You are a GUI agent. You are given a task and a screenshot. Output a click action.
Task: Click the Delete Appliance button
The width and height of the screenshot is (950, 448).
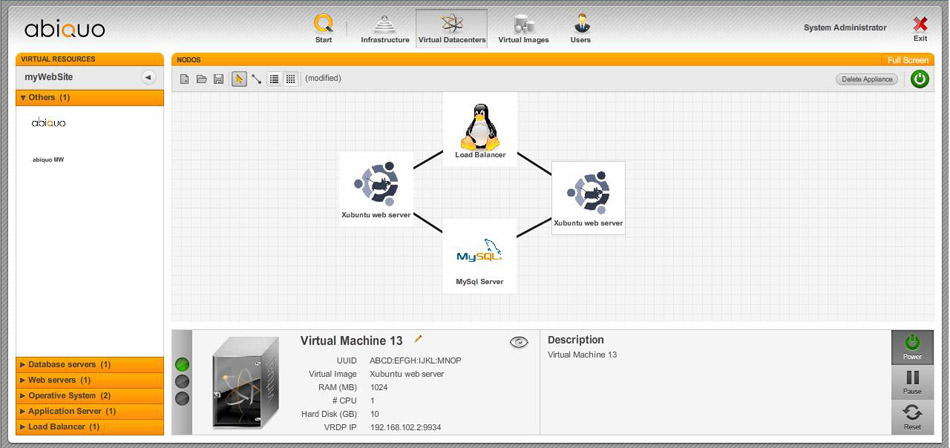pyautogui.click(x=866, y=79)
